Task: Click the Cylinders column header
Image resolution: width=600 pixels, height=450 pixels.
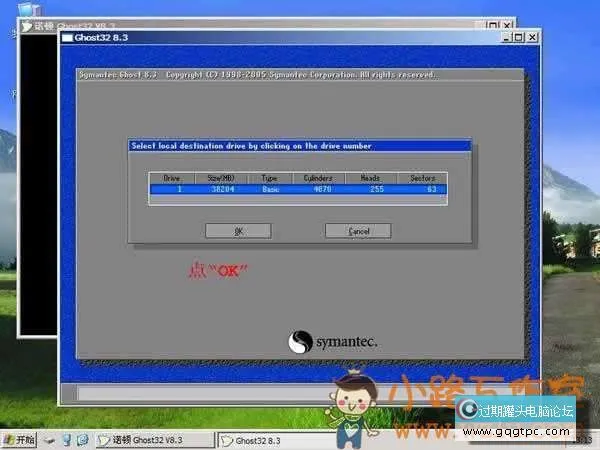Action: tap(318, 178)
